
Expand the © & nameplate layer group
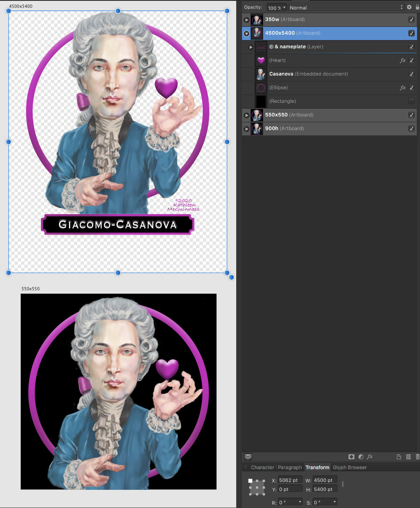click(251, 47)
